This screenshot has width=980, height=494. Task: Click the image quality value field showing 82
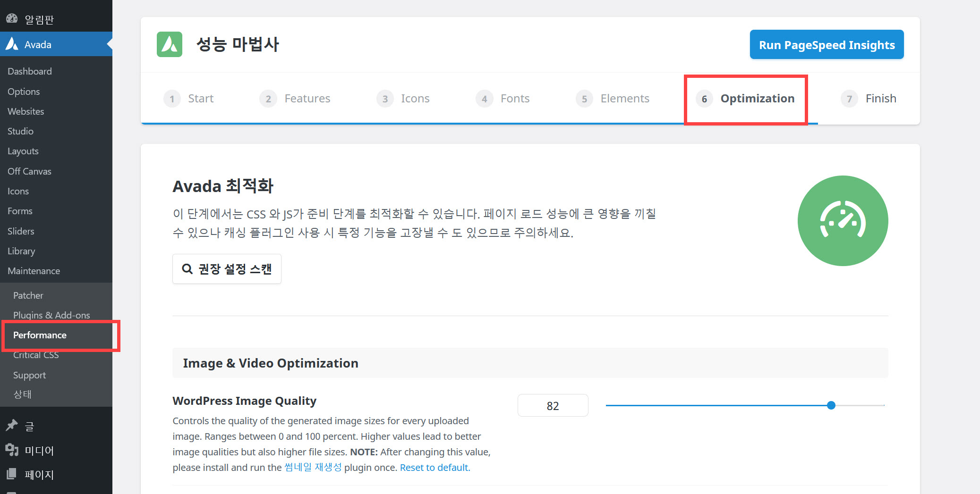pyautogui.click(x=553, y=405)
